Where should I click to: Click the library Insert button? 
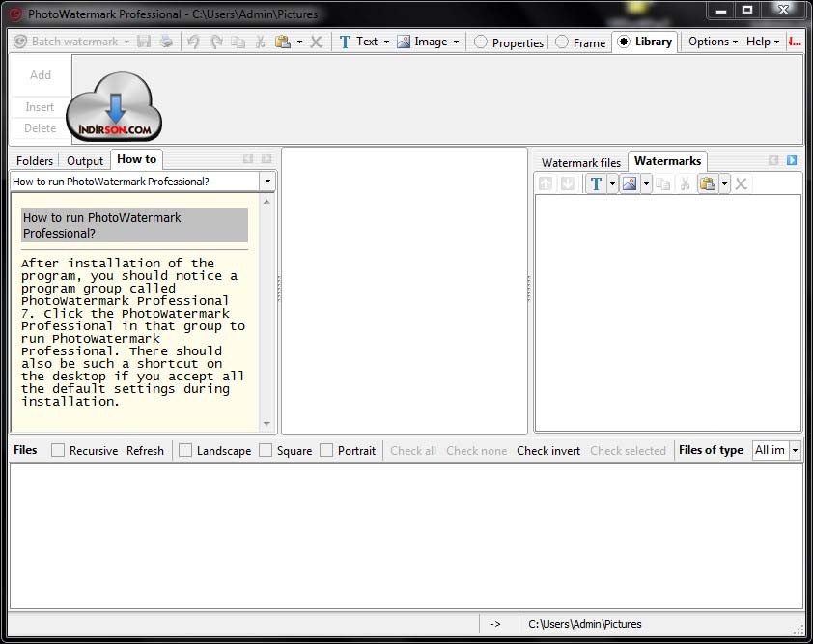click(x=40, y=107)
